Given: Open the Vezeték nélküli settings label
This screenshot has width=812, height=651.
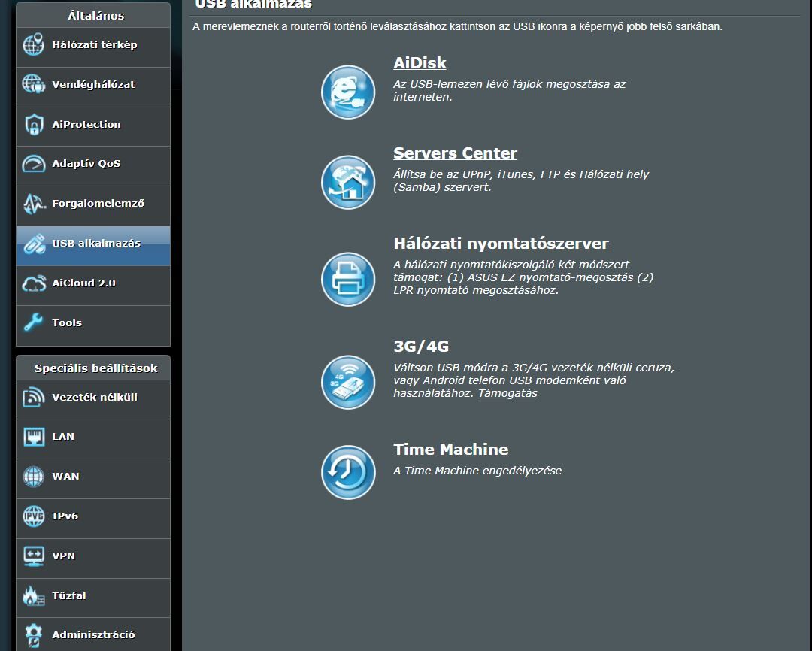Looking at the screenshot, I should [x=95, y=397].
